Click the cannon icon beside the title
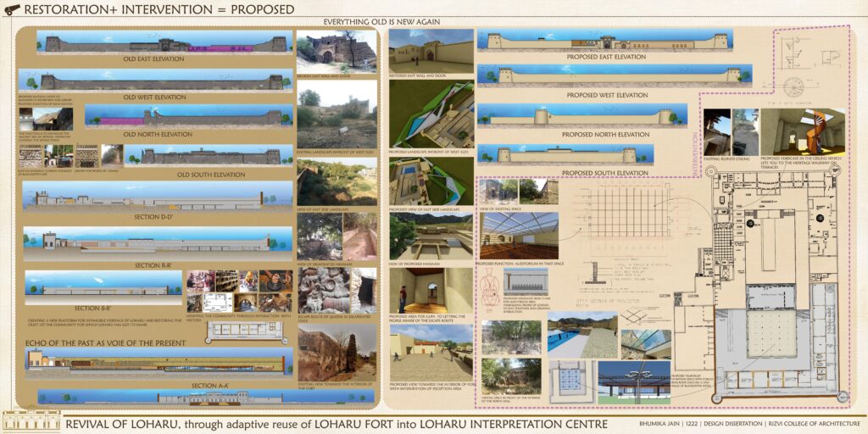The image size is (868, 434). tap(10, 9)
